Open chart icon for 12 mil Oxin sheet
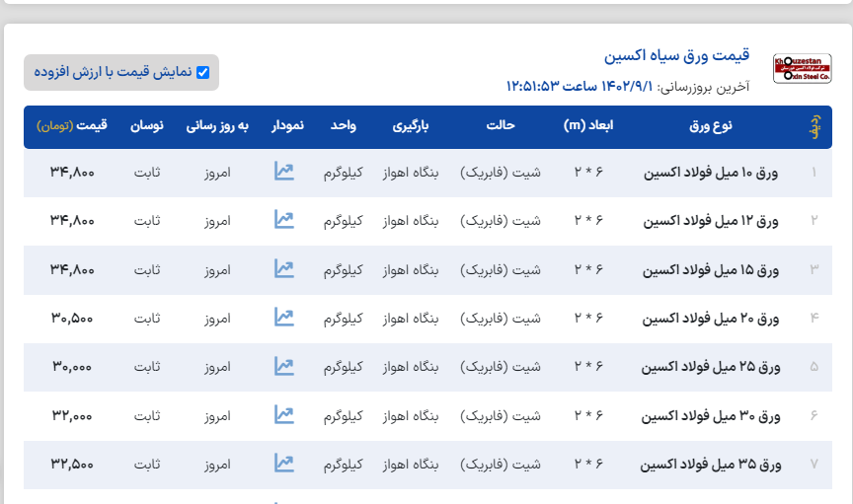This screenshot has height=504, width=853. (x=284, y=220)
